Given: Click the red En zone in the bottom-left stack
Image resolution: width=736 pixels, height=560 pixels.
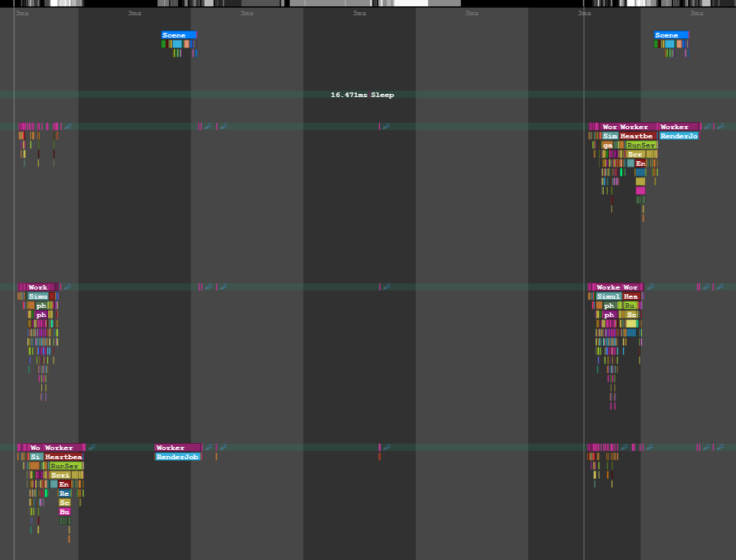Looking at the screenshot, I should pos(64,484).
